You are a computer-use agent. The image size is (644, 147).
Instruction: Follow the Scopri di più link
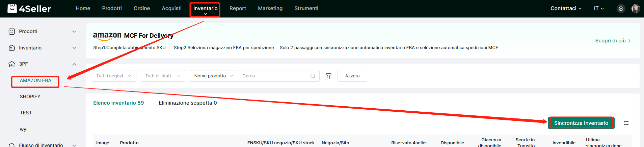tap(613, 41)
